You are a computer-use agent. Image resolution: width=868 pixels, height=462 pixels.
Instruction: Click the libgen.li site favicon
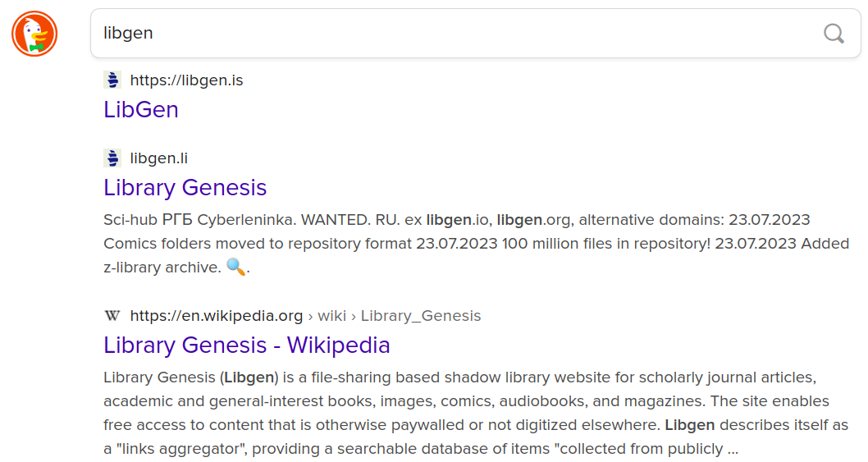(112, 158)
